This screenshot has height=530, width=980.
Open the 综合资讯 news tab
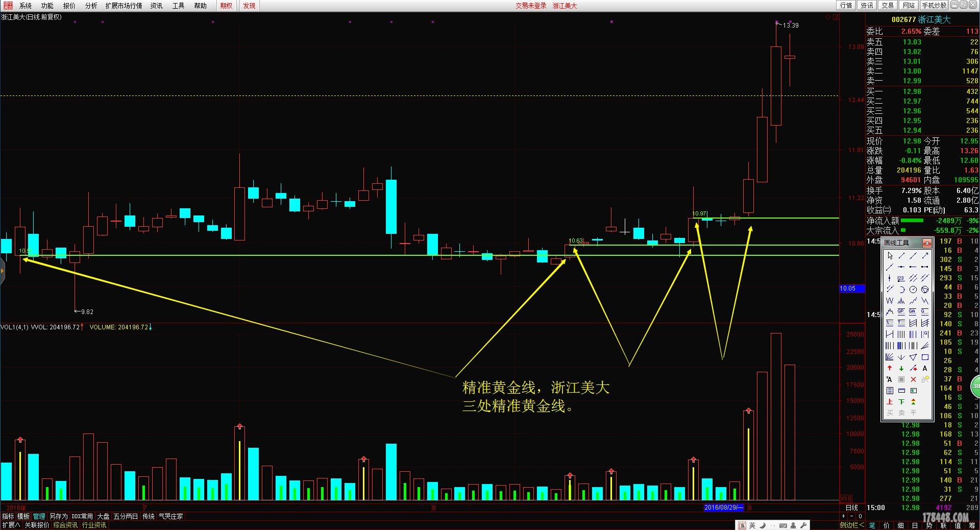point(65,525)
